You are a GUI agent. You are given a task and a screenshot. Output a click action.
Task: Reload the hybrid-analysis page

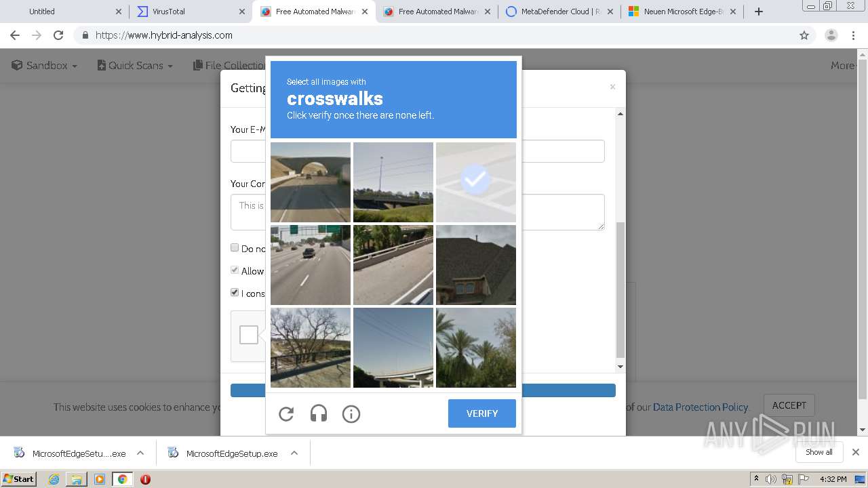(x=58, y=35)
